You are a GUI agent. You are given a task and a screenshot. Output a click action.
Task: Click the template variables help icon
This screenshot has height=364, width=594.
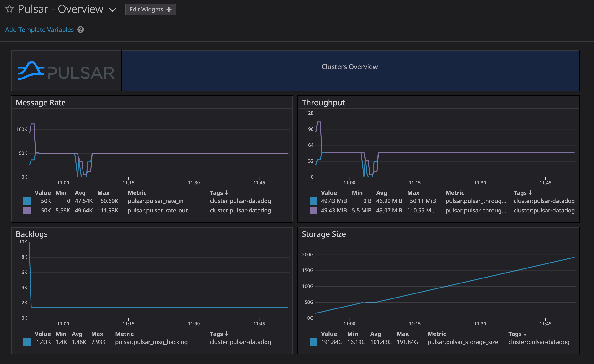tap(81, 30)
